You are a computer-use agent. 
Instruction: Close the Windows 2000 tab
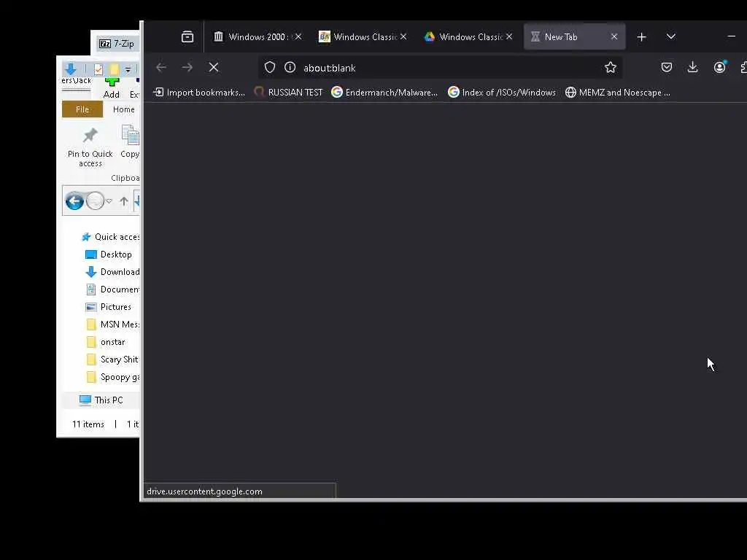[298, 36]
